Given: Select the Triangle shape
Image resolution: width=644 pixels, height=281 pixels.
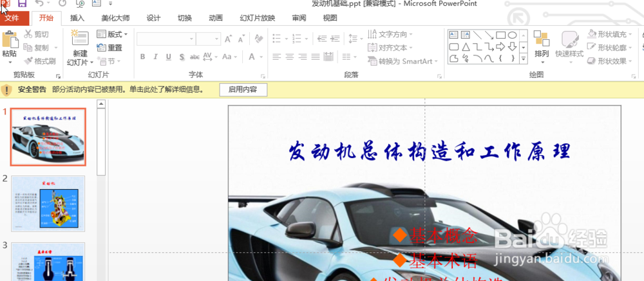Looking at the screenshot, I should point(466,46).
